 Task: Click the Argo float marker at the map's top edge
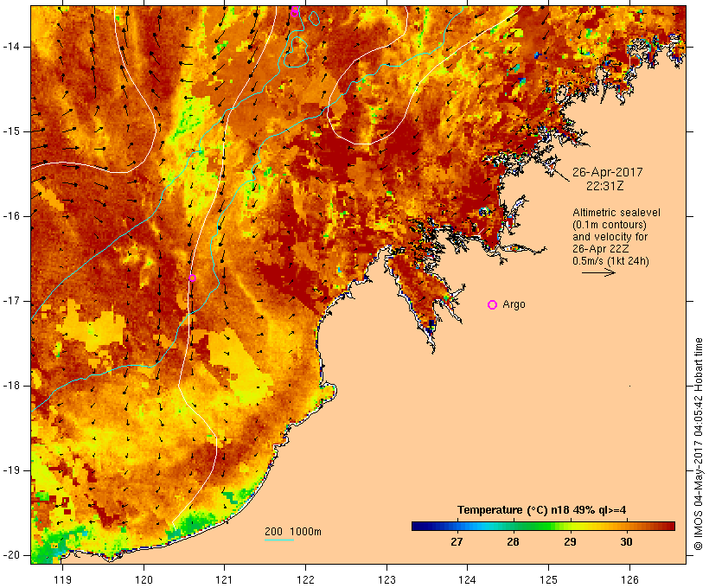(x=294, y=11)
